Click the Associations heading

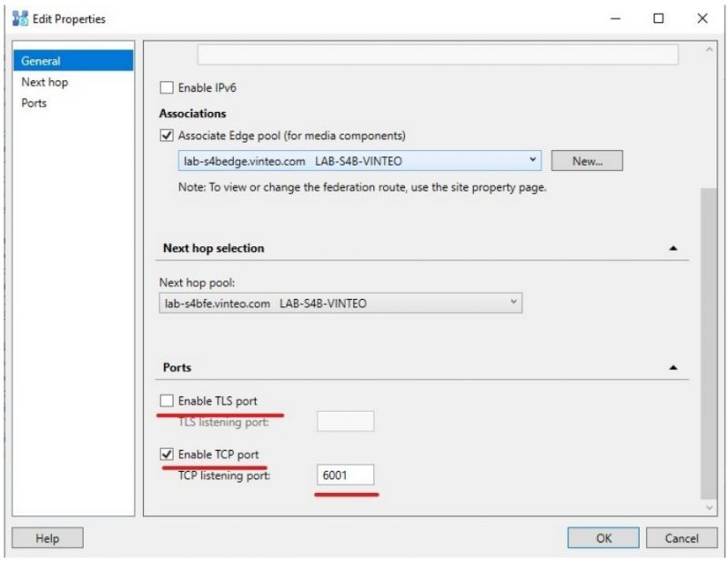[193, 114]
